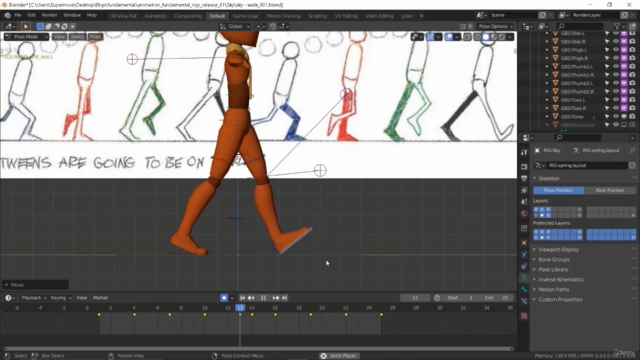Image resolution: width=640 pixels, height=360 pixels.
Task: Switch to the Animation workspace tab
Action: coord(156,16)
